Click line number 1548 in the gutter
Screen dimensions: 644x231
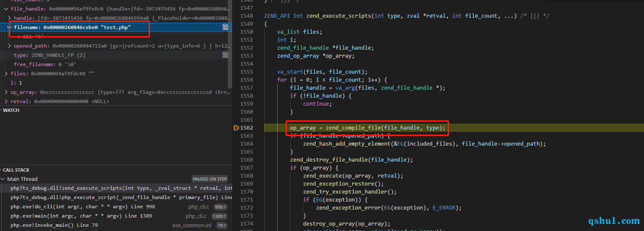coord(246,16)
